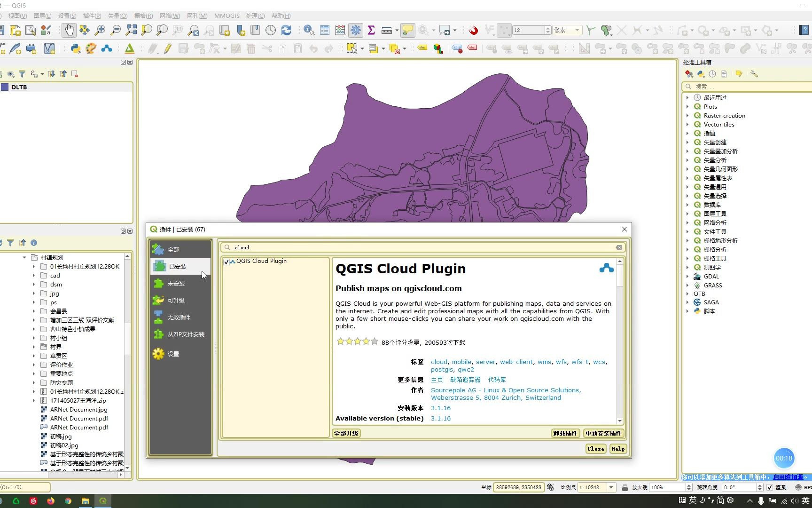Screen dimensions: 812x508
Task: Open plugin manager 设置 tab
Action: pos(180,354)
